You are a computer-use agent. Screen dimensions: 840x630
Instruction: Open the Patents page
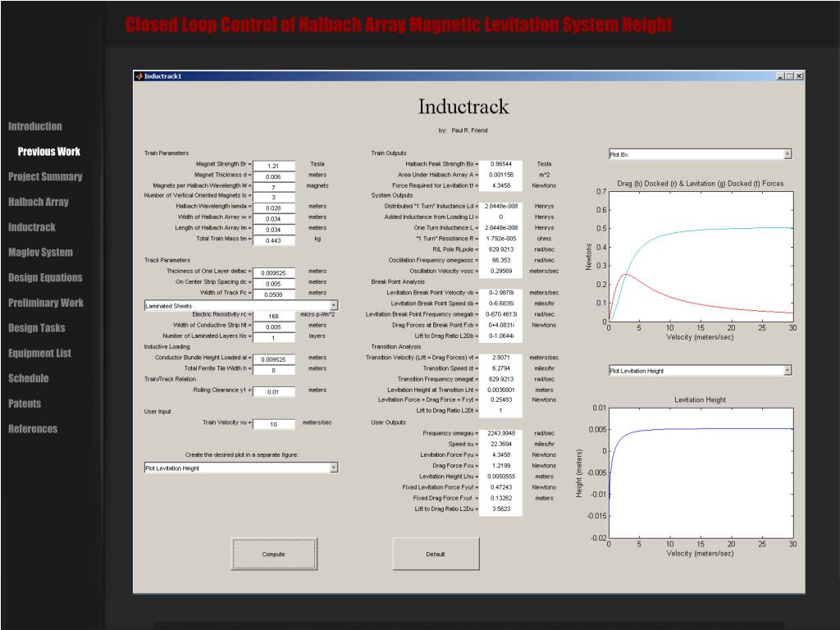coord(24,404)
